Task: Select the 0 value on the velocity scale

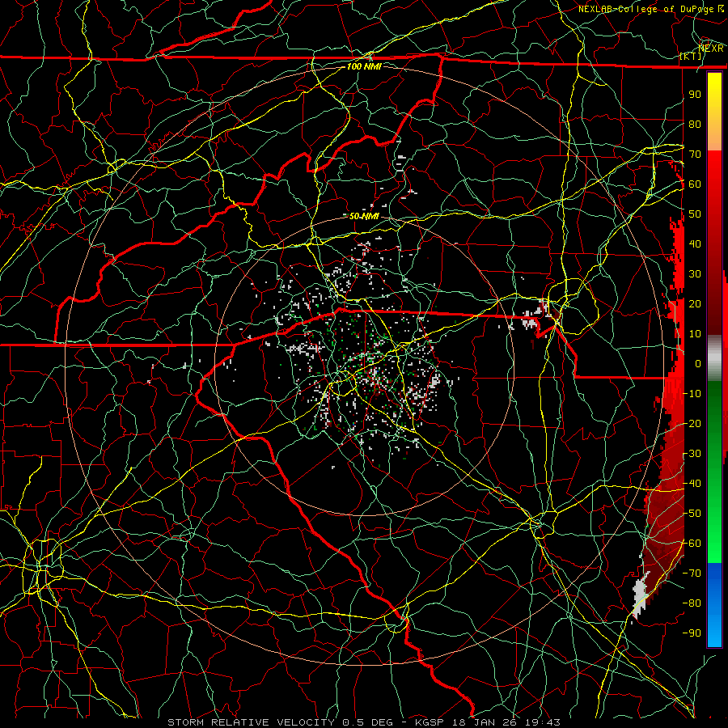Action: (x=698, y=363)
